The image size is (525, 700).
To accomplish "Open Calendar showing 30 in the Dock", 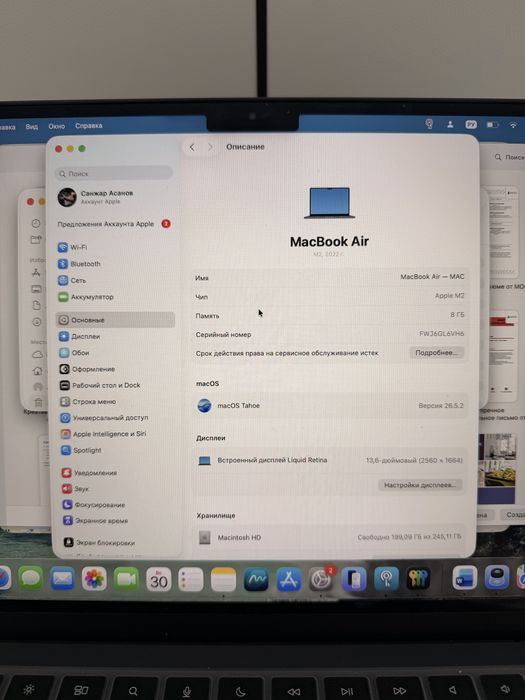I will (x=158, y=579).
